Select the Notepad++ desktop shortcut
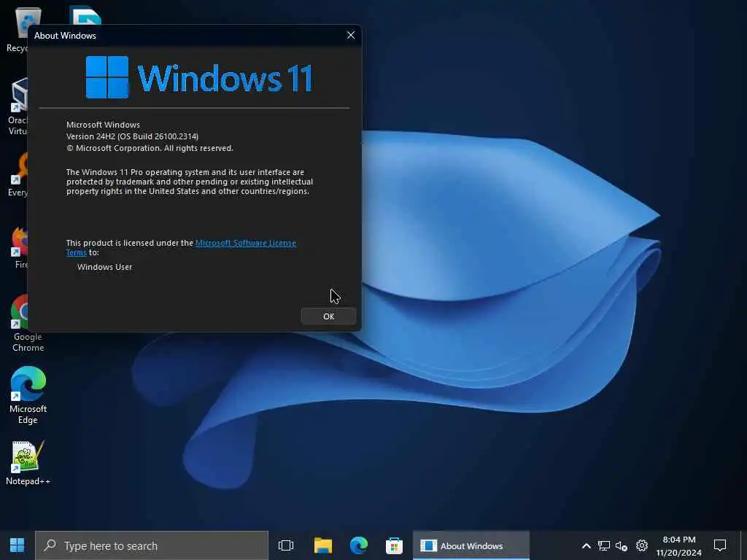Screen dimensions: 747x560 tap(28, 463)
